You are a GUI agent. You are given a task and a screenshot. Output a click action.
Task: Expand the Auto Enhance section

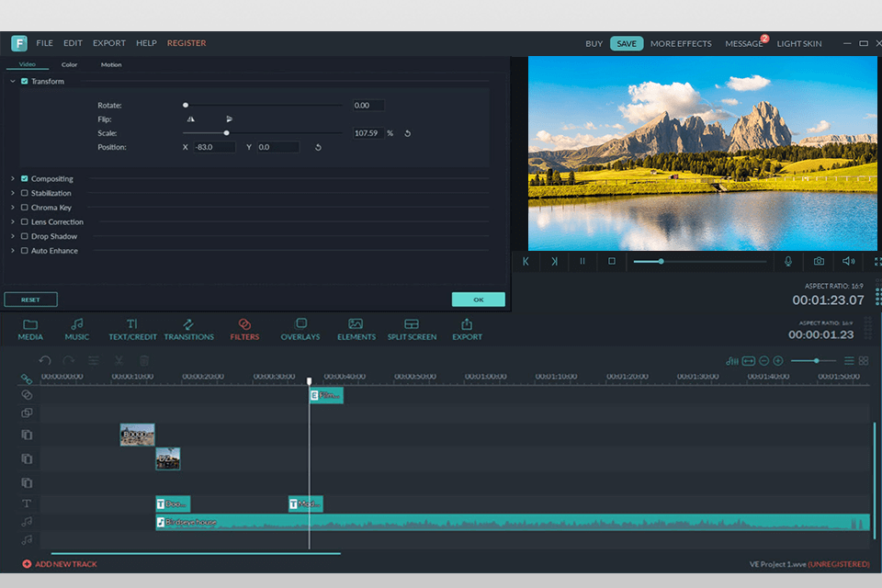point(12,251)
